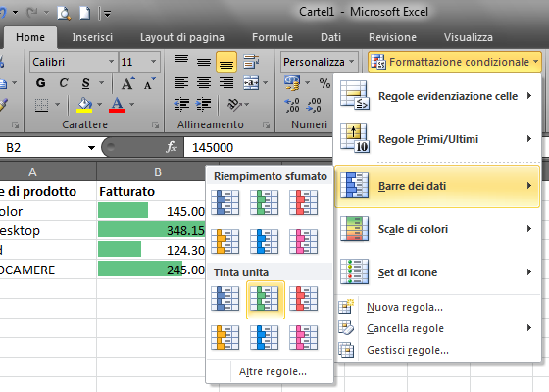549x392 pixels.
Task: Select orange gradient fill data bar
Action: tap(225, 241)
